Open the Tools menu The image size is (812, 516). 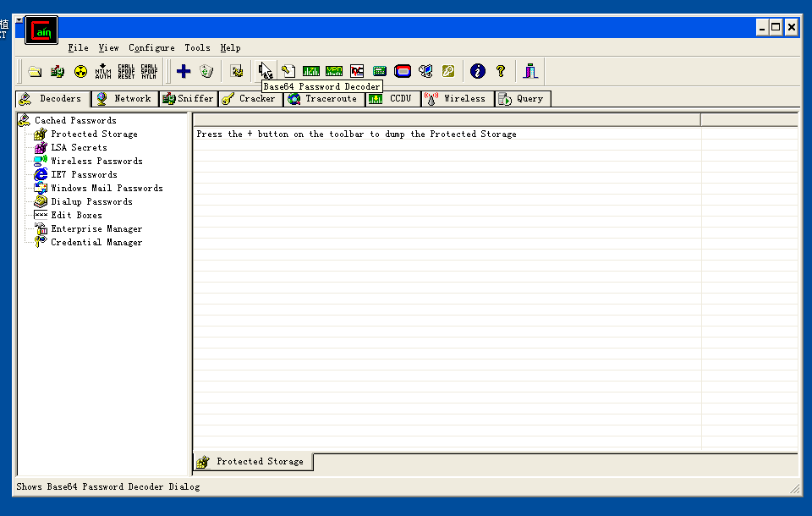click(197, 47)
